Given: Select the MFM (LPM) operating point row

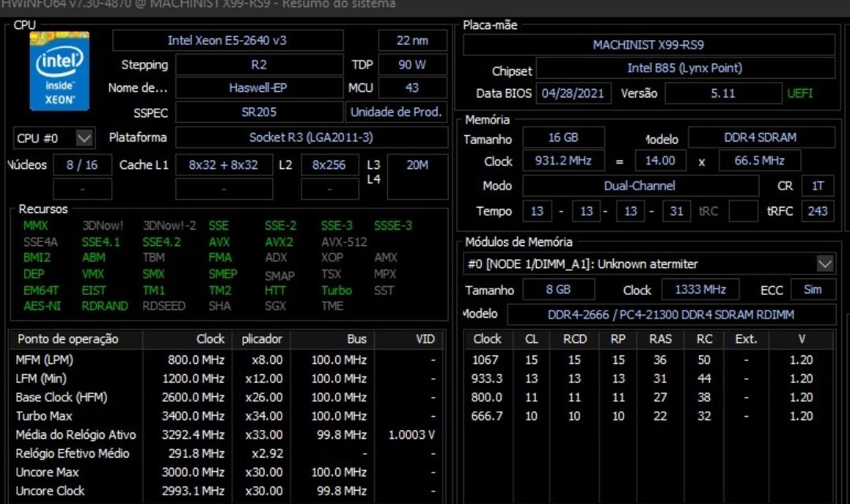Looking at the screenshot, I should coord(227,360).
